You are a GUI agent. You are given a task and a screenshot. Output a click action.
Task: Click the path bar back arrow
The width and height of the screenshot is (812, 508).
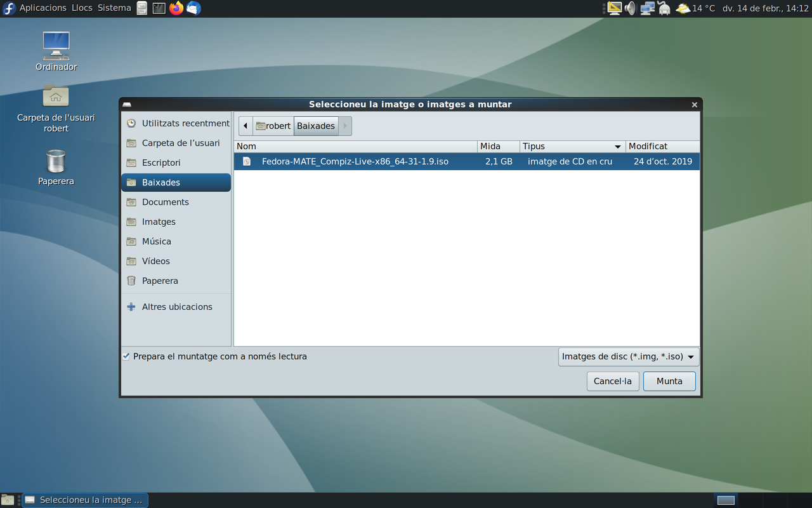pyautogui.click(x=246, y=126)
